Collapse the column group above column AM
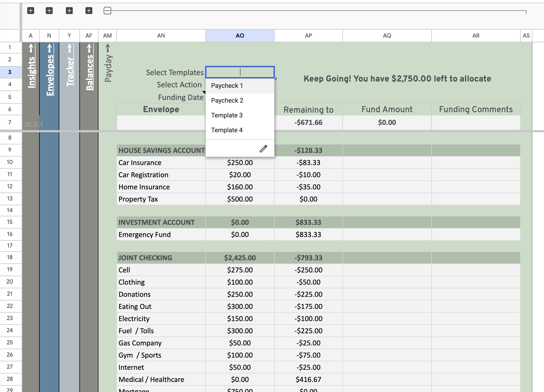This screenshot has width=544, height=392. pos(107,11)
